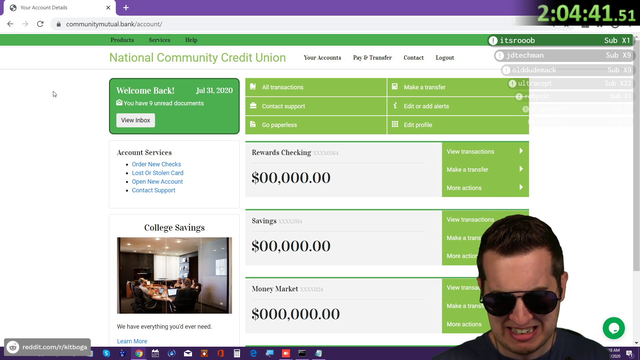Open the Help menu
Image resolution: width=640 pixels, height=360 pixels.
pos(191,40)
